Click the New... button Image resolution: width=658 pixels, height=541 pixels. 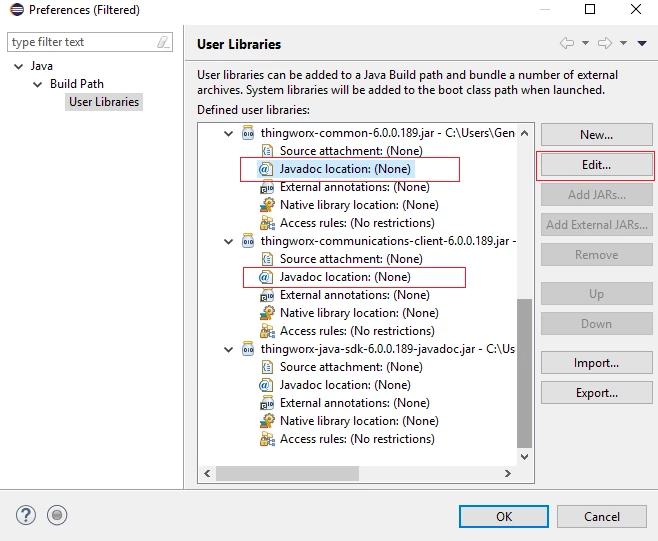(x=596, y=135)
